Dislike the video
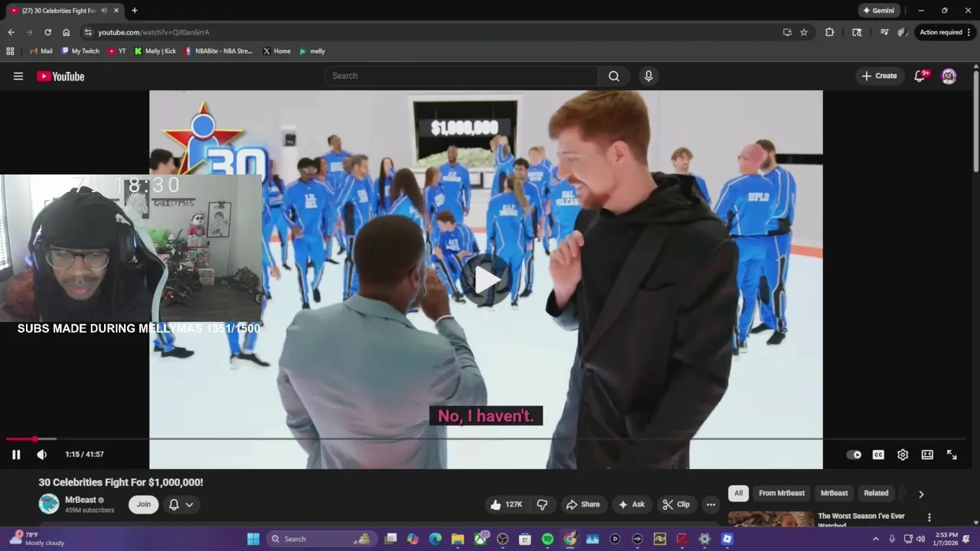This screenshot has height=551, width=980. tap(542, 504)
